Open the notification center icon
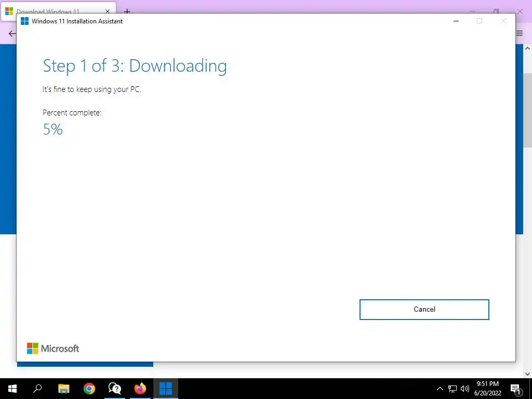Screen dimensions: 532x399 (516, 389)
